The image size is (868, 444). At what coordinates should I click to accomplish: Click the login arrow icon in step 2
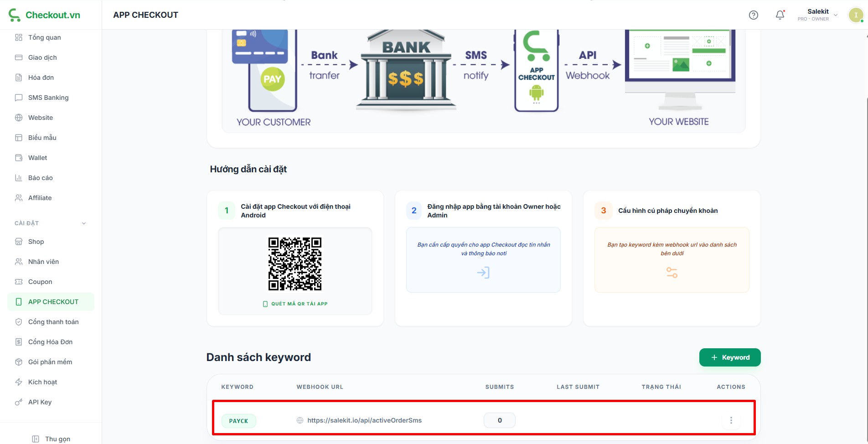pyautogui.click(x=483, y=273)
